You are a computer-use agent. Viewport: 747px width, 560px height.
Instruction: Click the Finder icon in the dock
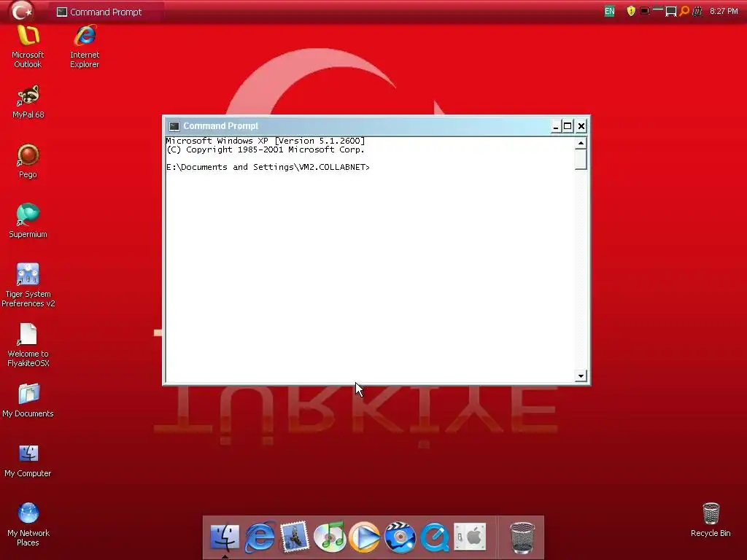[x=225, y=537]
